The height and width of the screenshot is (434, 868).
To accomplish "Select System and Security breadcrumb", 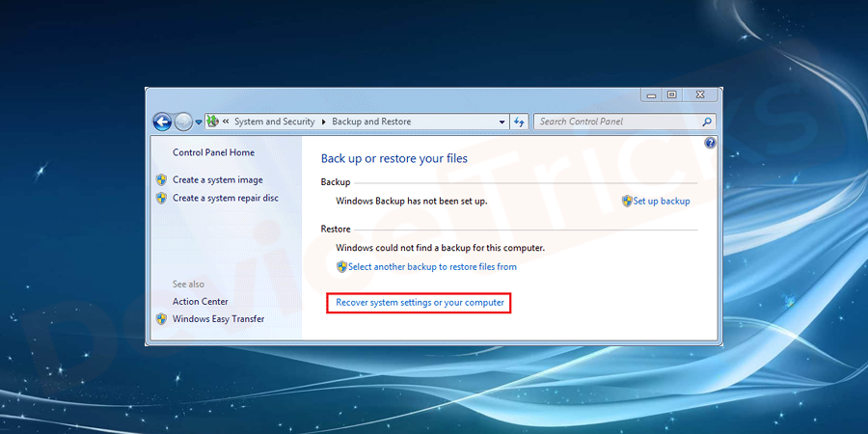I will coord(275,122).
